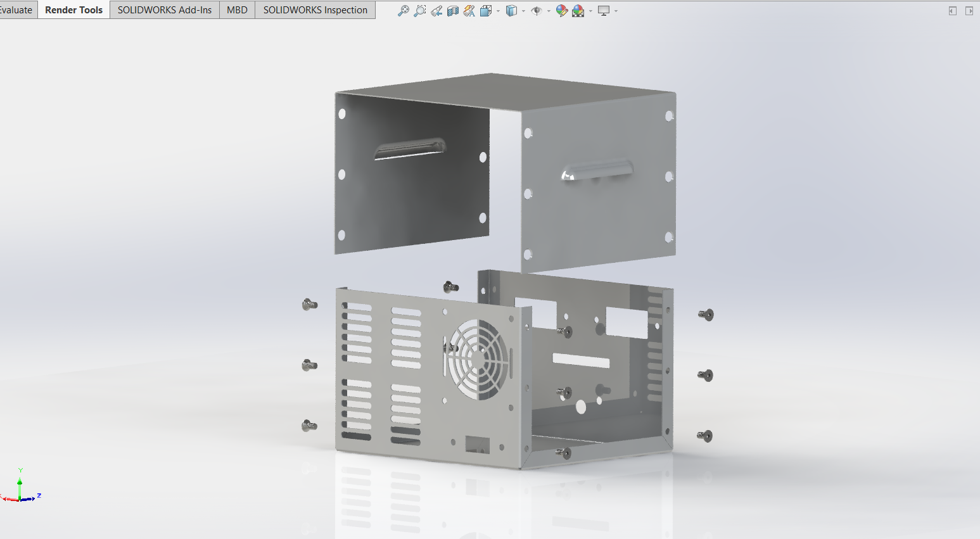Open the Edit Appearance tool
980x539 pixels.
[x=561, y=11]
